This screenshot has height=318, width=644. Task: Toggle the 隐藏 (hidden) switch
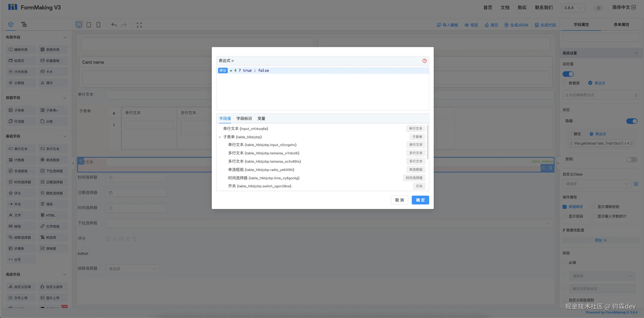[632, 121]
